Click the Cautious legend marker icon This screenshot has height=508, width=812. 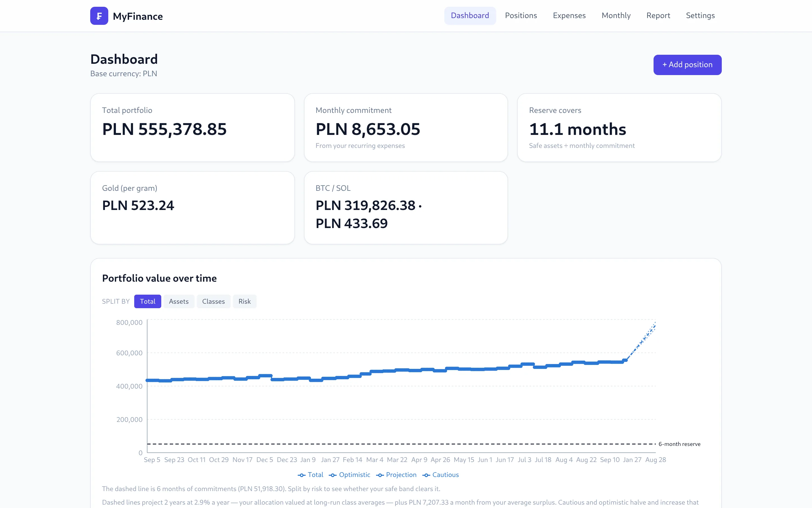pyautogui.click(x=426, y=475)
